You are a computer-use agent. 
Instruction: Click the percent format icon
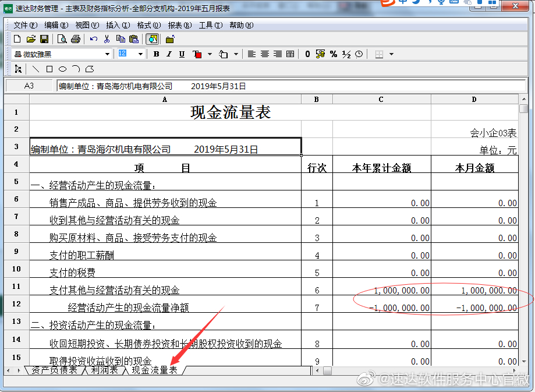tap(334, 54)
